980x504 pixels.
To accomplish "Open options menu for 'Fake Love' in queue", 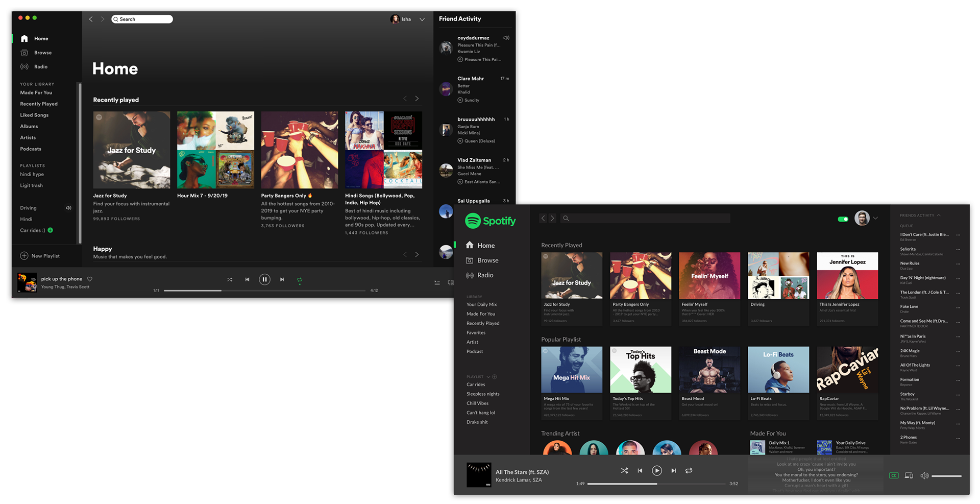I will 958,307.
